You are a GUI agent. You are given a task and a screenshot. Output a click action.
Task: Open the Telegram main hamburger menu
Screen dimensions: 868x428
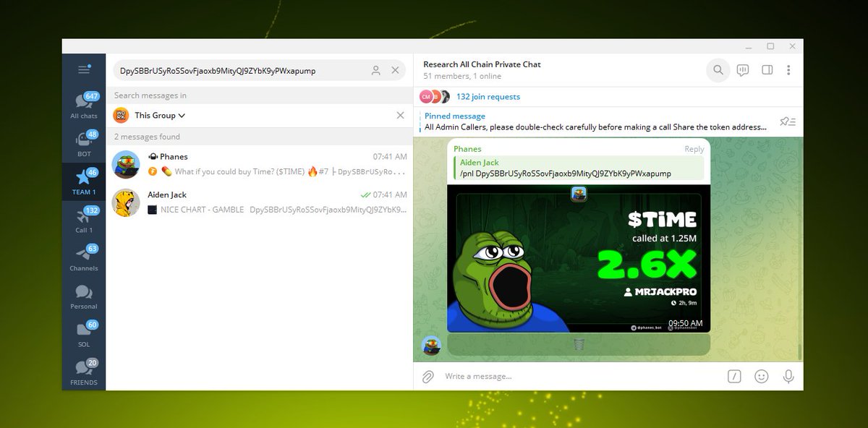coord(84,69)
